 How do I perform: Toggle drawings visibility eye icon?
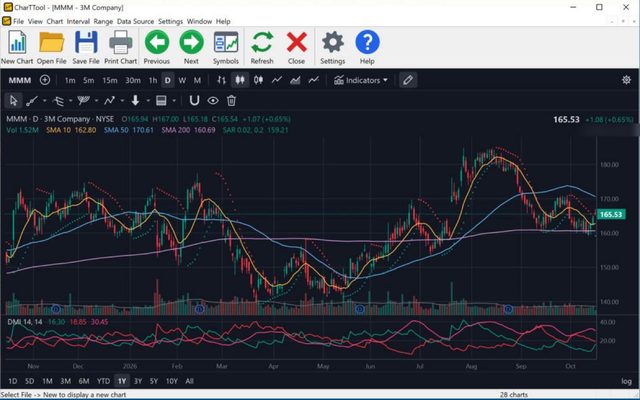pos(213,101)
